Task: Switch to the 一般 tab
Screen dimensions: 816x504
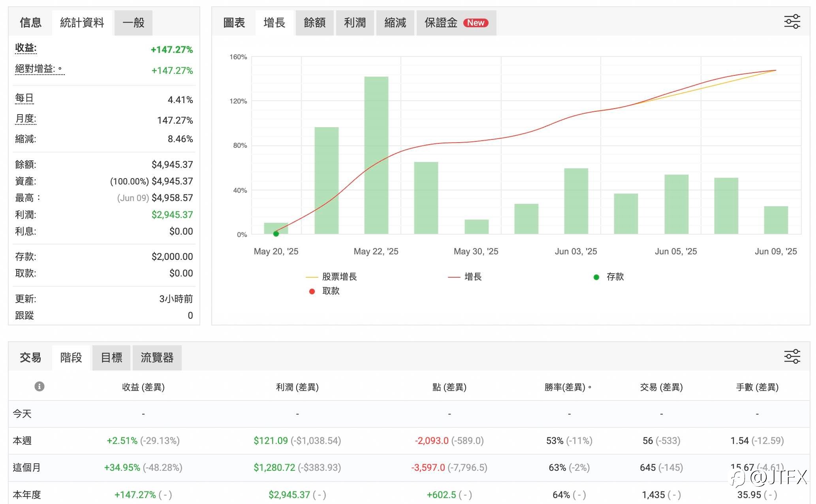Action: click(133, 23)
